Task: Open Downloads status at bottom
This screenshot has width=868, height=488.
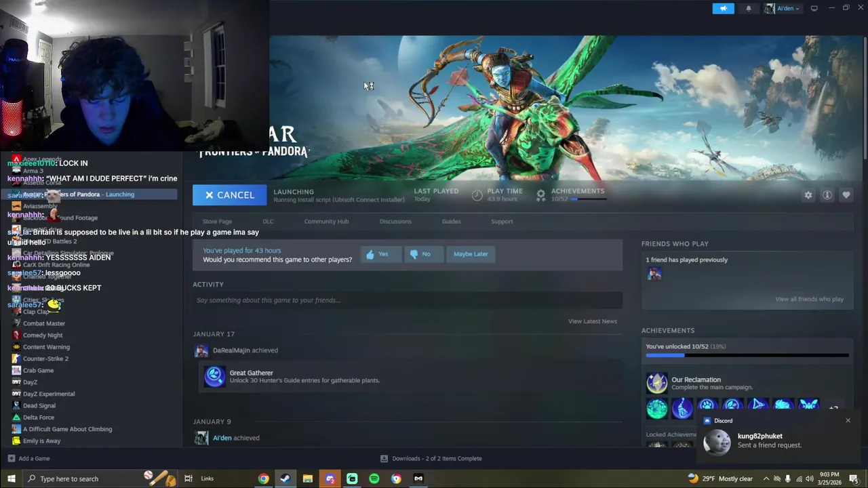Action: pos(431,459)
